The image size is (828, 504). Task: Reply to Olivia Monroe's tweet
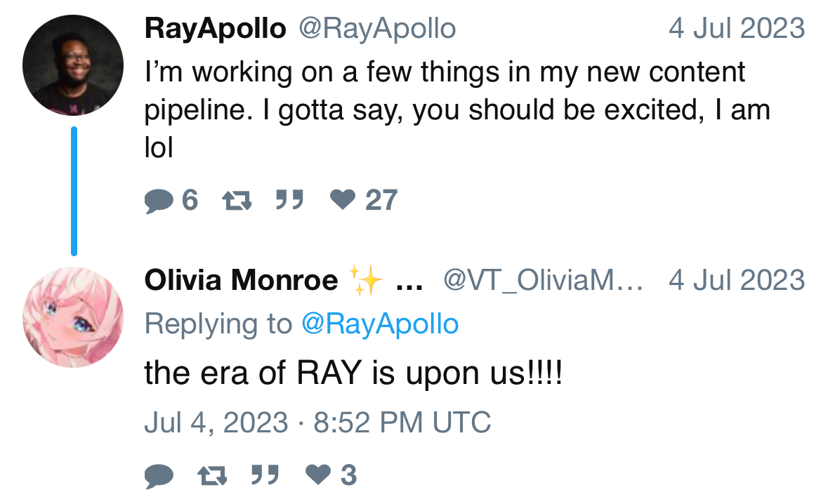coord(159,476)
